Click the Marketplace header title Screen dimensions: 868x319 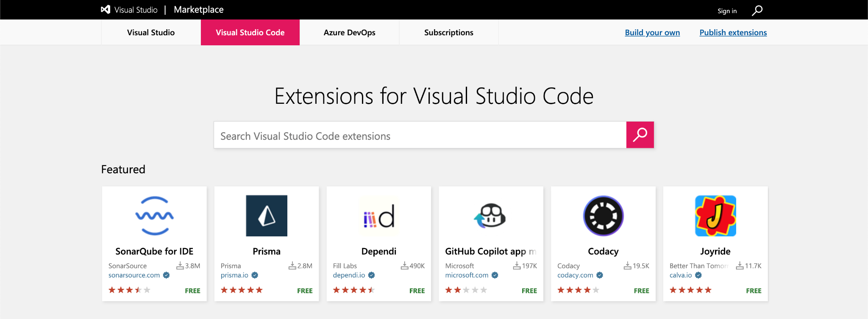click(198, 10)
